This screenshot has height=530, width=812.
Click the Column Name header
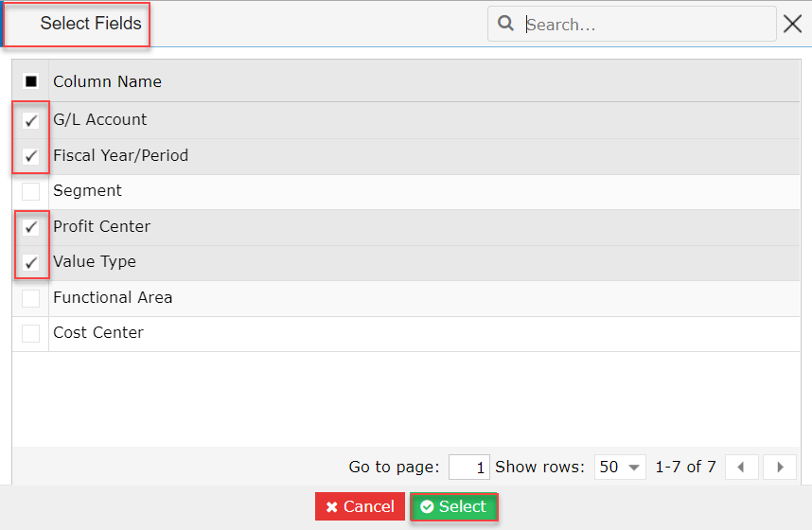coord(107,81)
